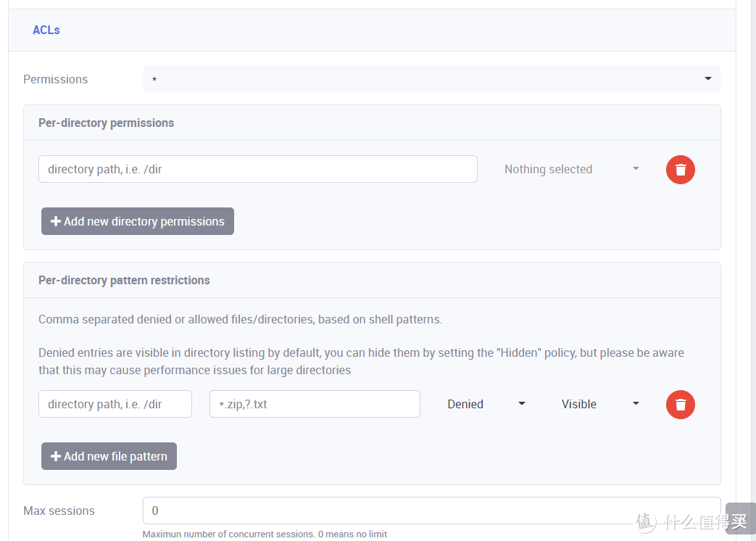Expand the Nothing selected permissions dropdown
Image resolution: width=756 pixels, height=541 pixels.
571,170
